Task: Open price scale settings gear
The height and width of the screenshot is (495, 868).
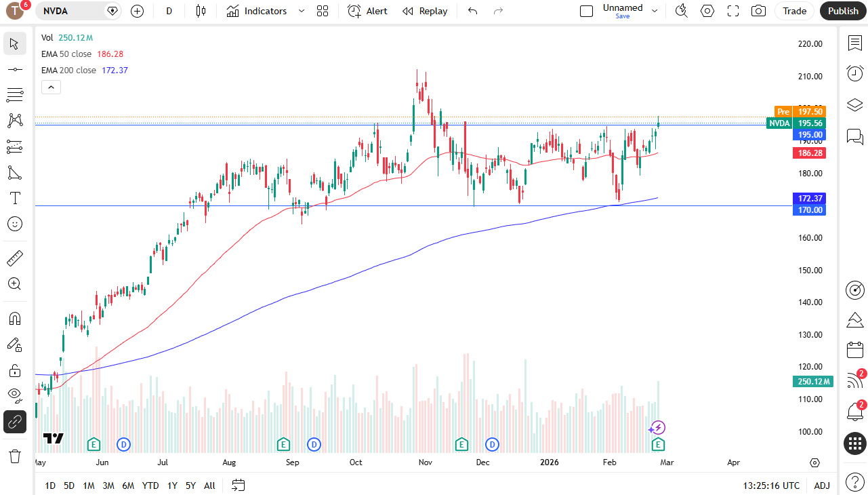Action: click(x=815, y=462)
